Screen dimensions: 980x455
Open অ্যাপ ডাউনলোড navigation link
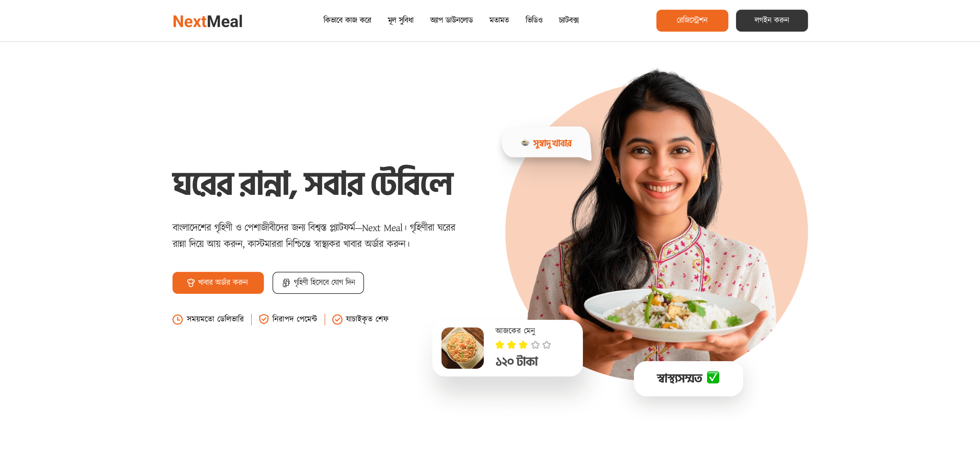tap(451, 20)
